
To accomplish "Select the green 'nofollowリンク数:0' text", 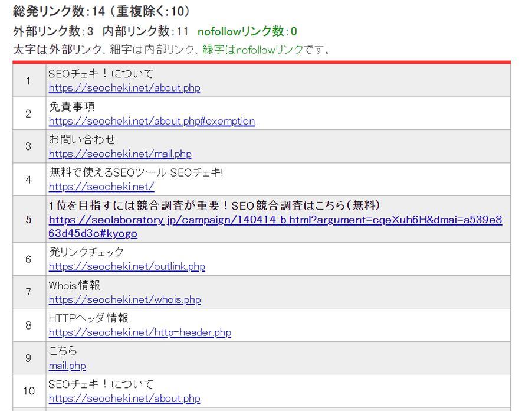I will tap(247, 31).
